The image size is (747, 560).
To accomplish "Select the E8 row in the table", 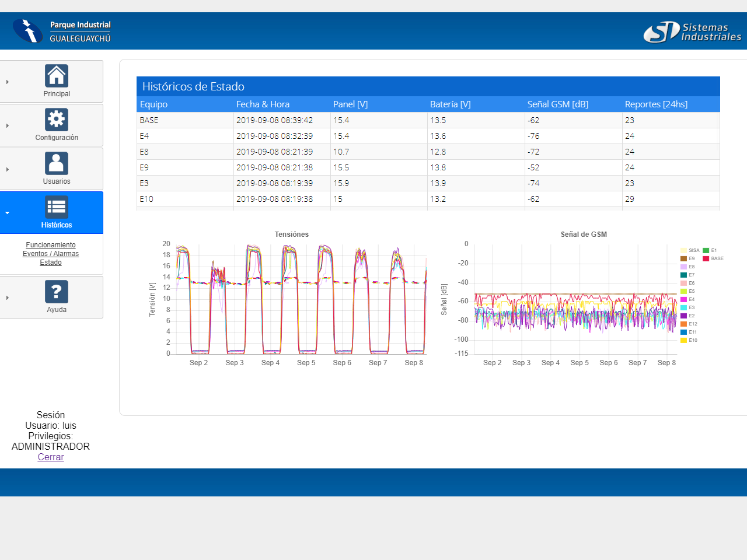I will [144, 152].
